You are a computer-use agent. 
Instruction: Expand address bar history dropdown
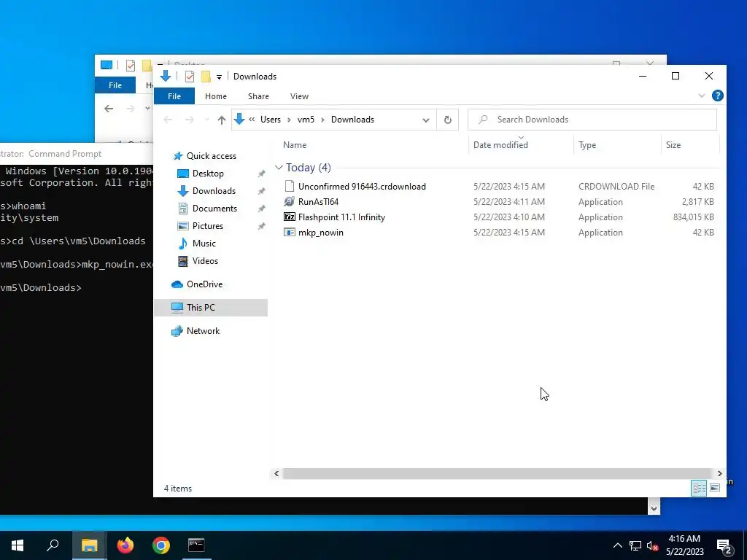[426, 120]
